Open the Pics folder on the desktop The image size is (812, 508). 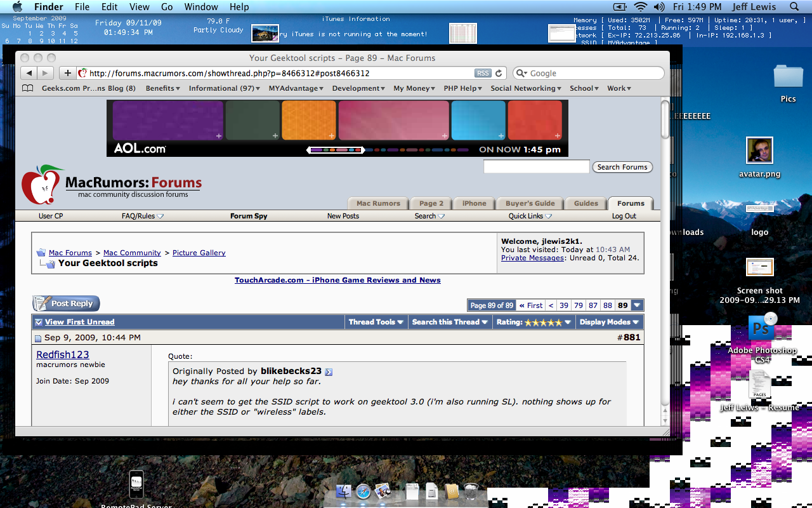pos(789,77)
